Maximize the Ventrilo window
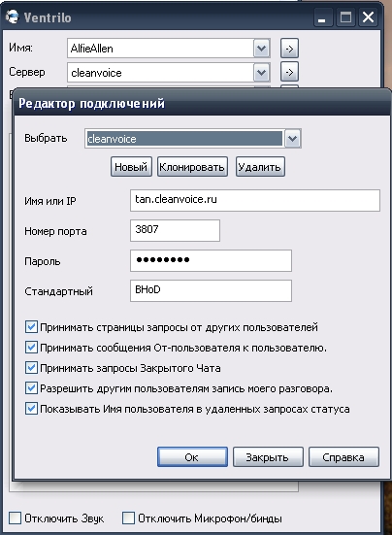The height and width of the screenshot is (535, 392). pos(345,17)
